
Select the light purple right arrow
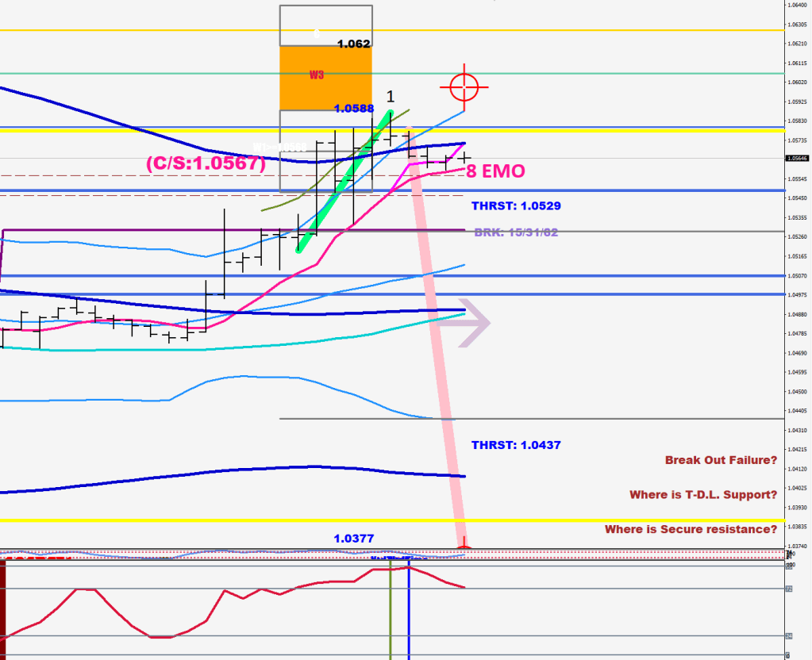474,322
